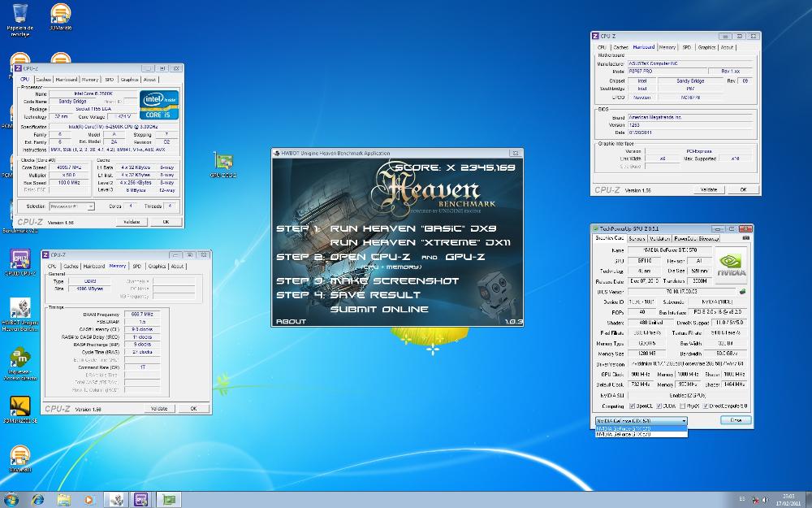
Task: Click Submit Online in Heaven window
Action: pos(379,309)
